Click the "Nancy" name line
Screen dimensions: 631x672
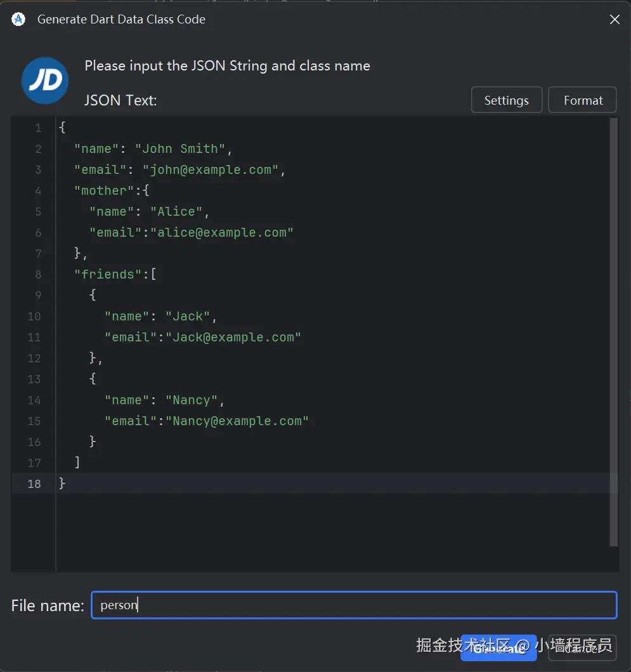tap(164, 400)
